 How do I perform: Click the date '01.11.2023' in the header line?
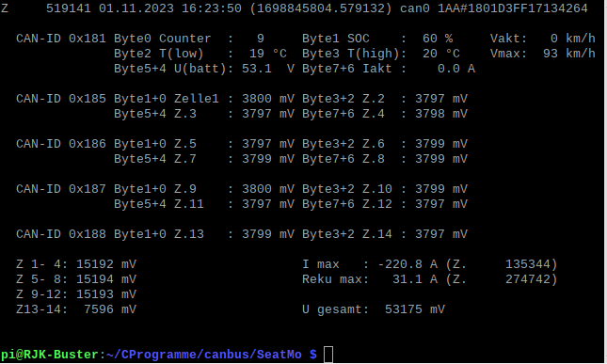136,8
